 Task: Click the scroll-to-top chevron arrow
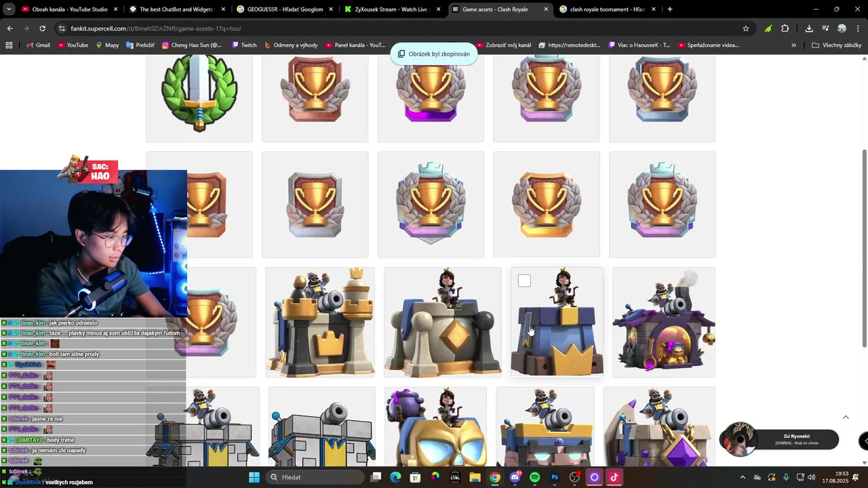(846, 417)
